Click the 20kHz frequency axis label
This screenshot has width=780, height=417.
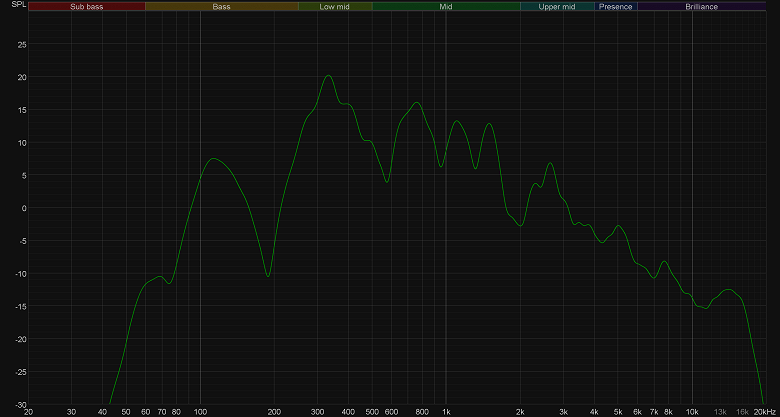tap(764, 412)
